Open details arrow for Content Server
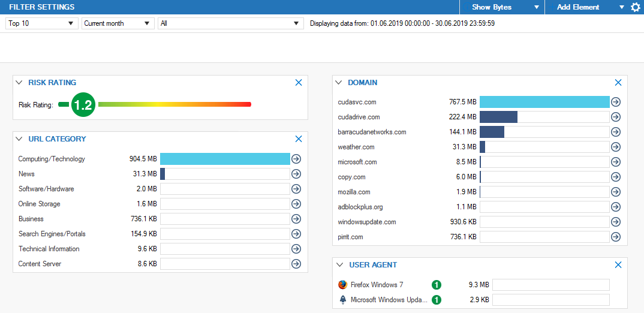The image size is (644, 313). (x=296, y=264)
